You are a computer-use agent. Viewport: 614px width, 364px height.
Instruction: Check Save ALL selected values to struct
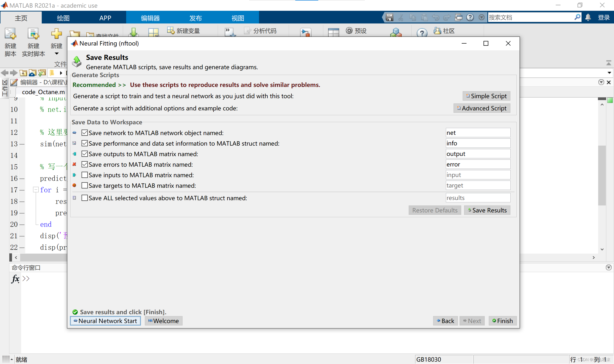pos(84,198)
